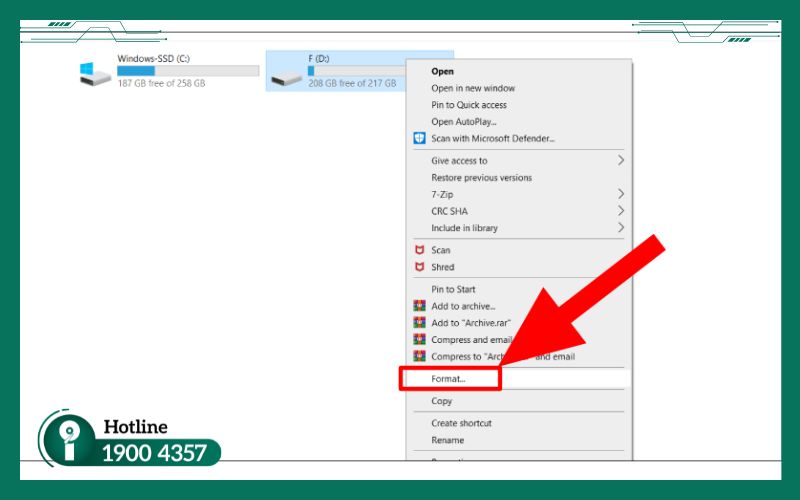Viewport: 800px width, 500px height.
Task: Select Format... from the context menu
Action: click(x=449, y=379)
